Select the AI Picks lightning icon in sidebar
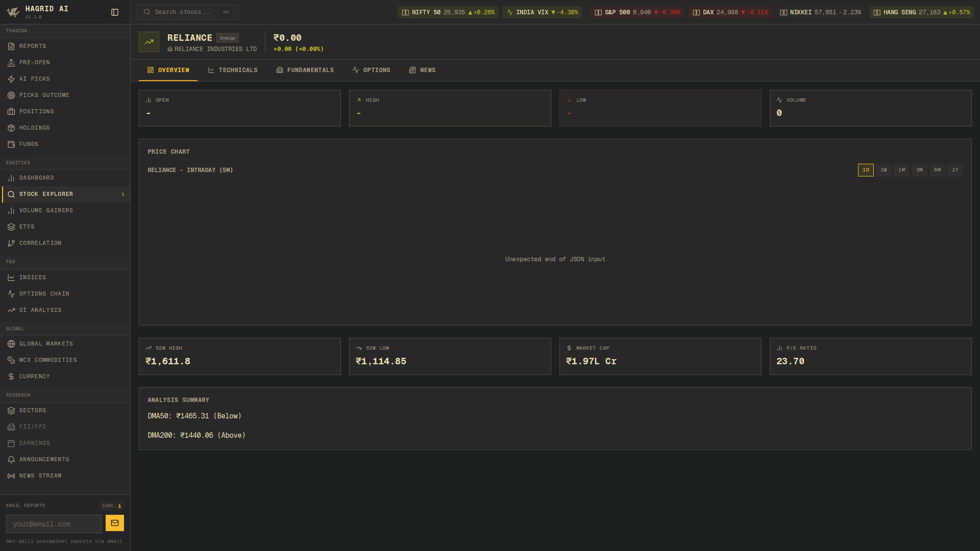Image resolution: width=980 pixels, height=551 pixels. pyautogui.click(x=11, y=79)
